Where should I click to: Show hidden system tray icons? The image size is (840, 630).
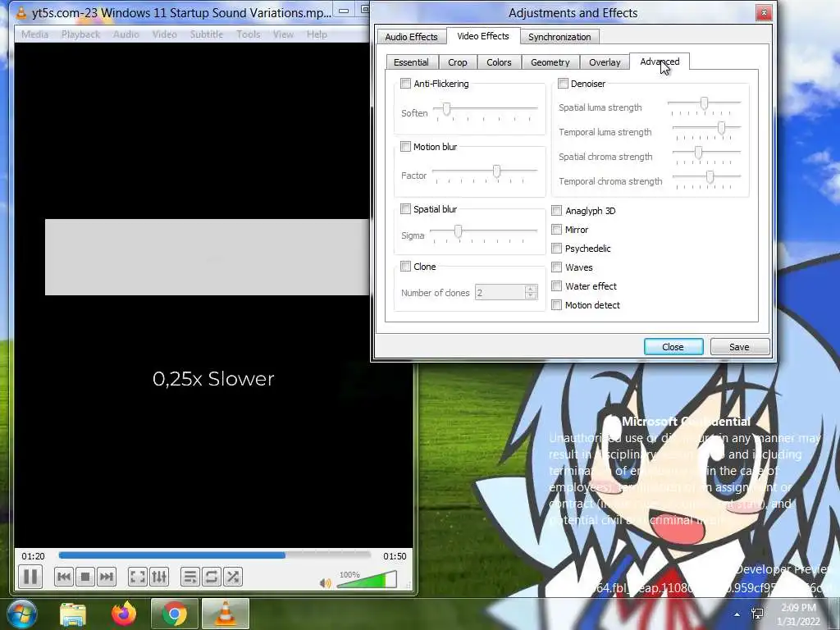click(x=737, y=614)
